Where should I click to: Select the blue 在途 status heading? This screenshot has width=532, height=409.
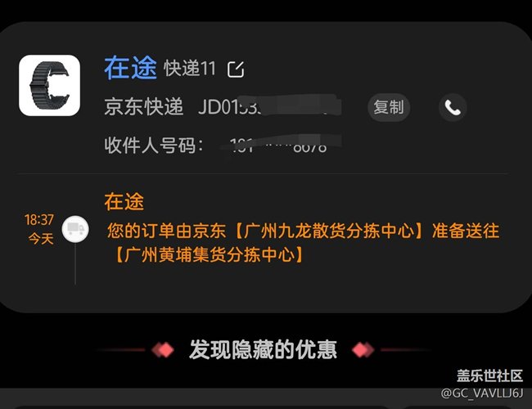coord(131,68)
